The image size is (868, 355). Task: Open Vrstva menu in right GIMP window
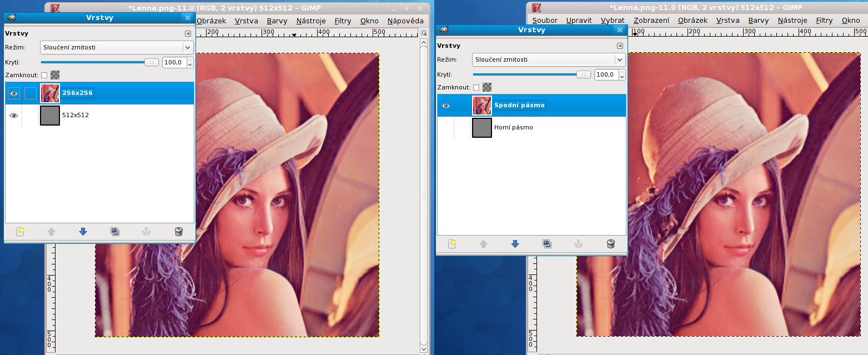point(727,20)
